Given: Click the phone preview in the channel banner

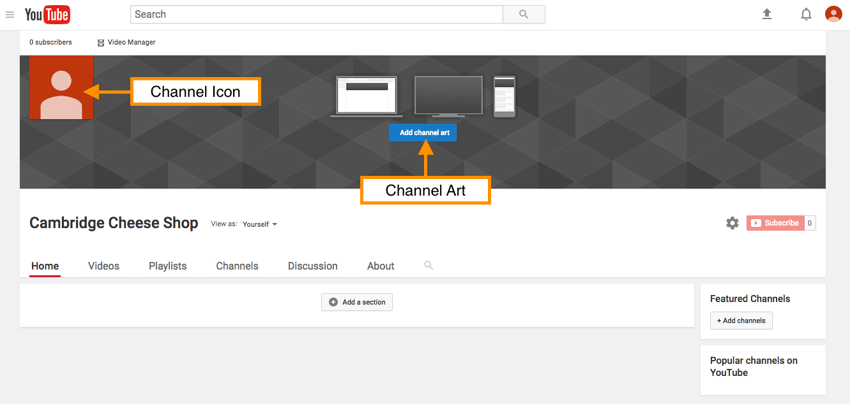Looking at the screenshot, I should point(504,97).
